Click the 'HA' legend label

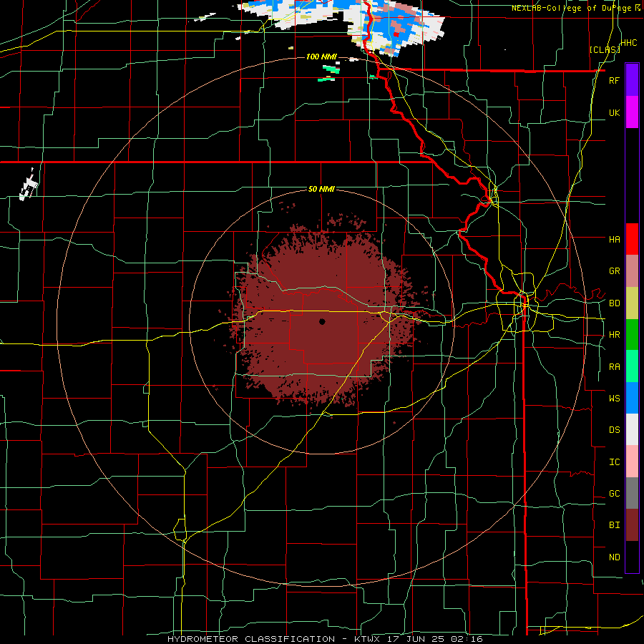click(614, 239)
